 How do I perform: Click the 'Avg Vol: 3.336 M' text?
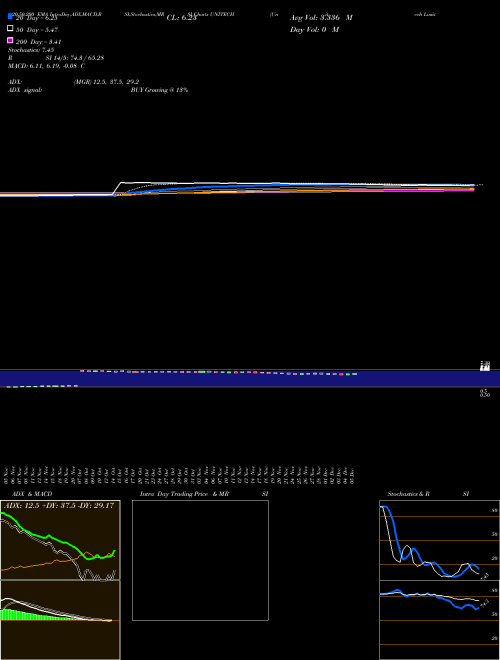321,18
